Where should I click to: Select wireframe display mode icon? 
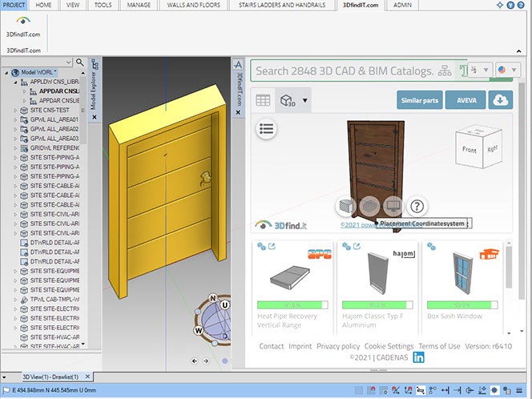click(369, 206)
